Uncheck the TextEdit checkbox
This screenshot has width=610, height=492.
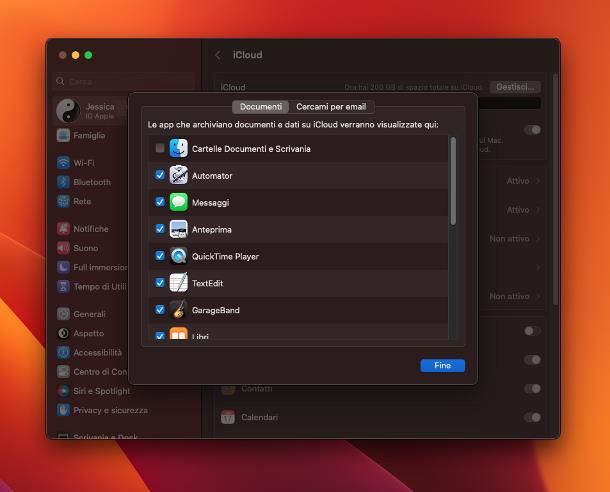pyautogui.click(x=160, y=282)
